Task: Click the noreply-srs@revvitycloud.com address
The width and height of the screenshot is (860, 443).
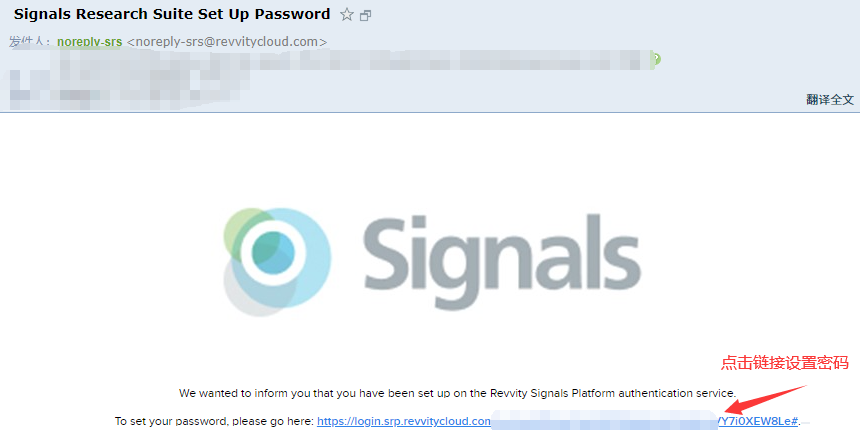Action: [227, 42]
